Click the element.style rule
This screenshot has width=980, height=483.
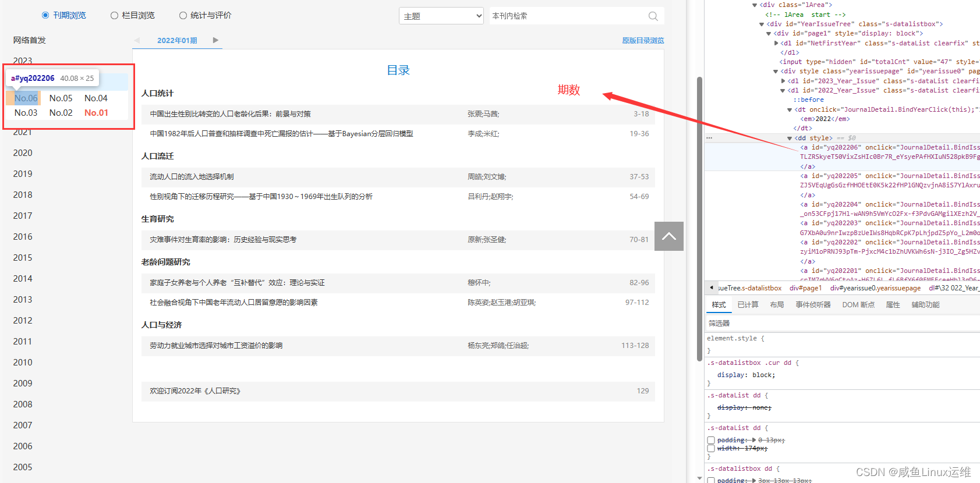tap(735, 338)
